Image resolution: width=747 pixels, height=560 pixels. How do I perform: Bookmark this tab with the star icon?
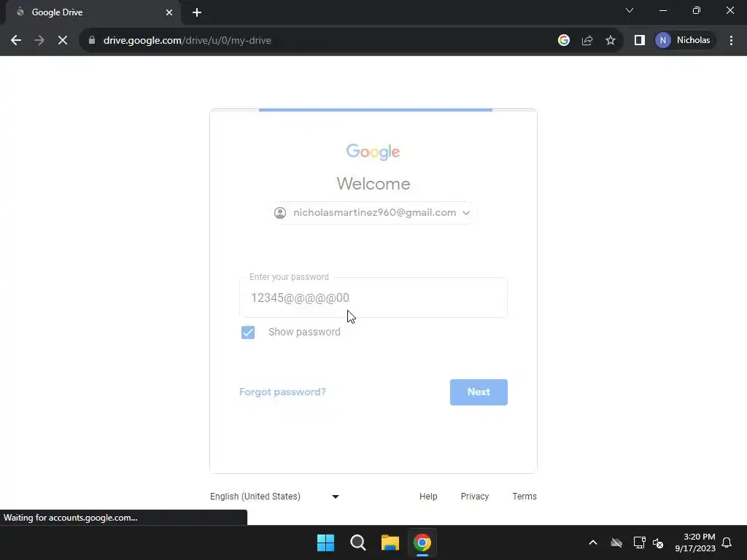611,41
